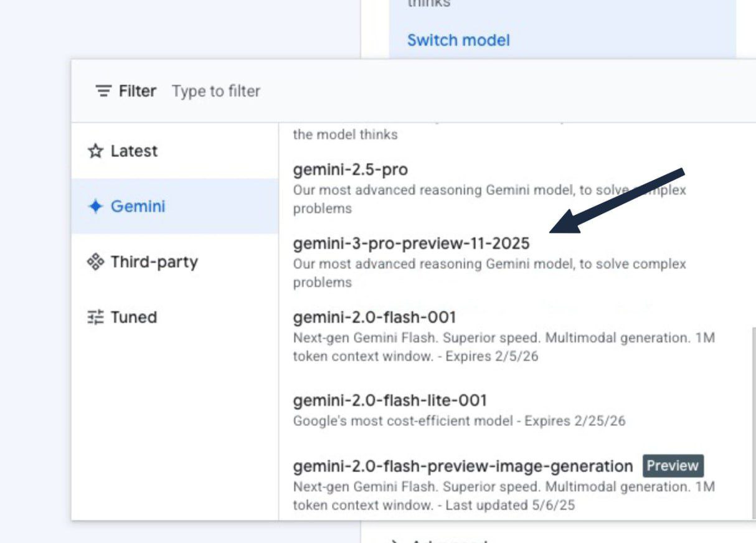Click the Switch model link
The height and width of the screenshot is (543, 756).
[458, 40]
